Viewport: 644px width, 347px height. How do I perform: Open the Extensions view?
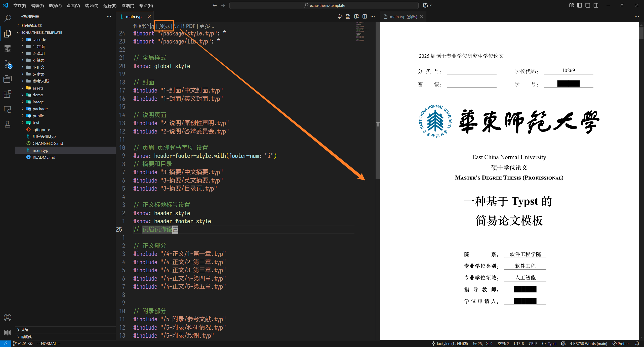[8, 94]
